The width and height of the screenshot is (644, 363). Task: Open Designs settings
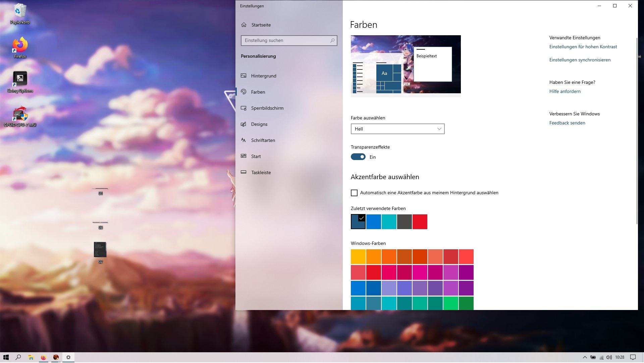click(259, 124)
